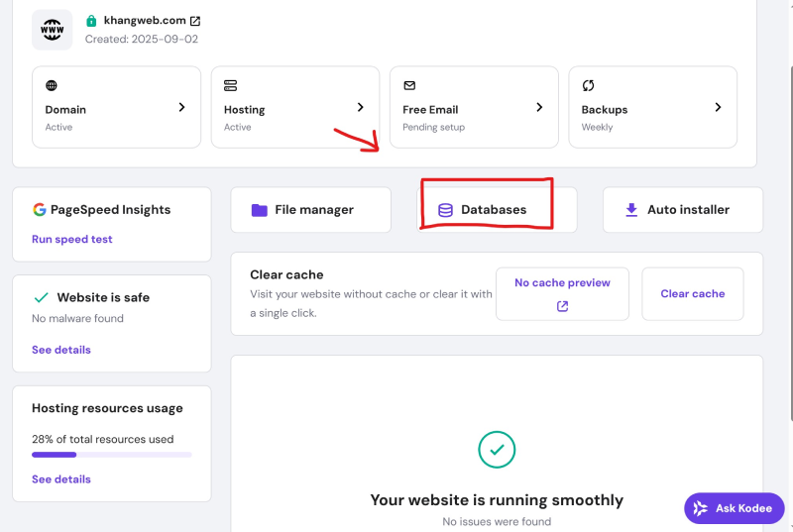The image size is (793, 532).
Task: Click the globe icon in Domain card
Action: pos(52,86)
